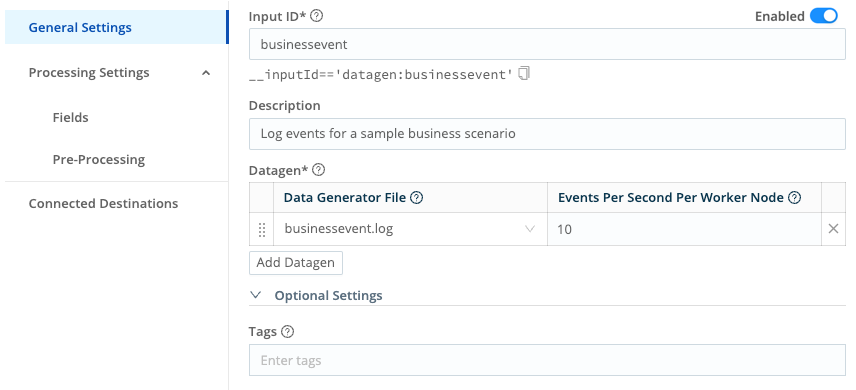Open Events Per Second Per Worker Node help icon
This screenshot has width=856, height=390.
pyautogui.click(x=795, y=198)
